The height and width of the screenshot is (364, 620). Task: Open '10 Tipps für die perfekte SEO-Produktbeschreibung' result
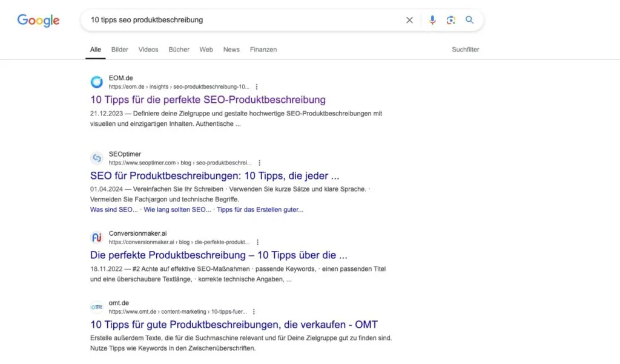point(208,100)
